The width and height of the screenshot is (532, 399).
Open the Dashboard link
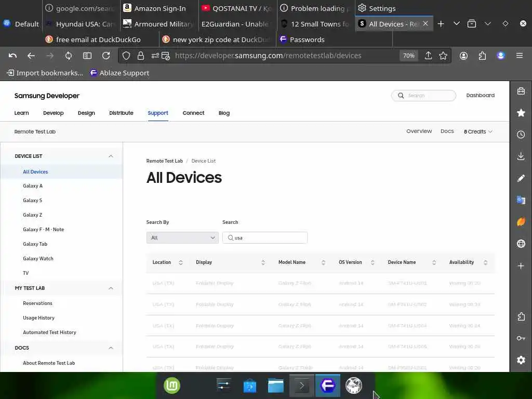[x=480, y=96]
